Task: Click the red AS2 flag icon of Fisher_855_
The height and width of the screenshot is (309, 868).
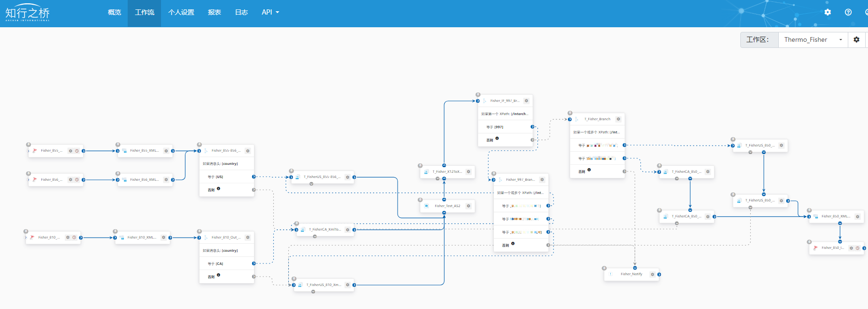Action: (x=34, y=151)
